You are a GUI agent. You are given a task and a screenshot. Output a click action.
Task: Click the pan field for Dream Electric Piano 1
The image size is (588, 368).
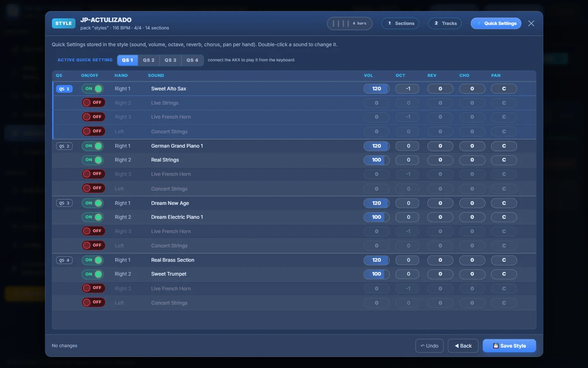tap(504, 217)
